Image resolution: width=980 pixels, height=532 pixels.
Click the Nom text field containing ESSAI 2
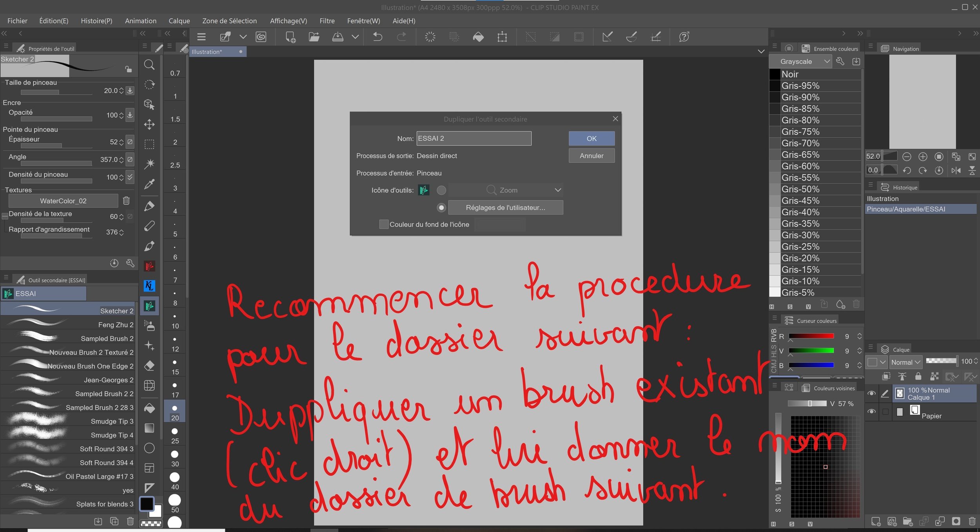tap(474, 138)
